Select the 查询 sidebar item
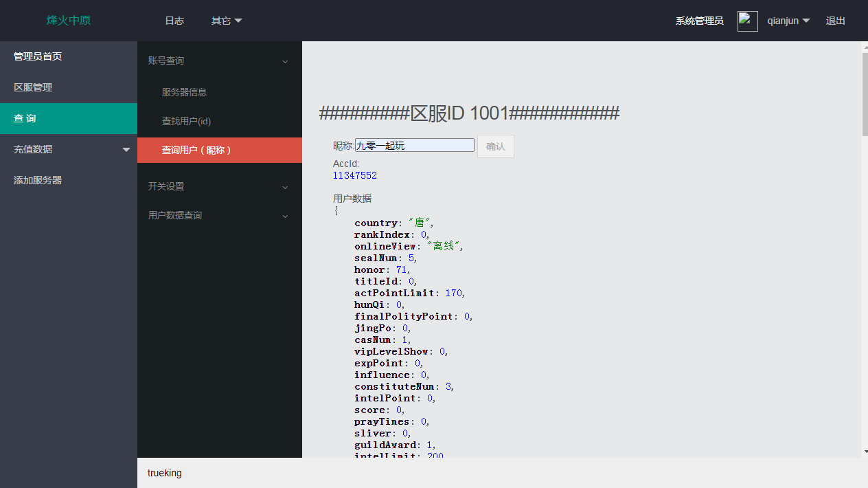 (x=25, y=118)
